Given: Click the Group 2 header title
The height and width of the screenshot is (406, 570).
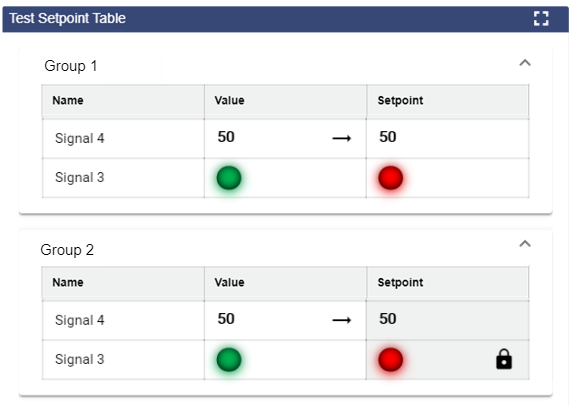Looking at the screenshot, I should 67,250.
